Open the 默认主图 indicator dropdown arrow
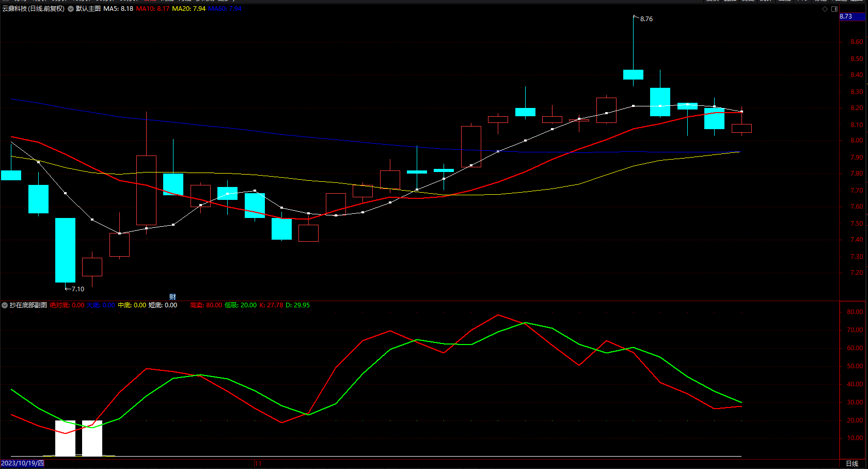868x469 pixels. click(x=71, y=9)
